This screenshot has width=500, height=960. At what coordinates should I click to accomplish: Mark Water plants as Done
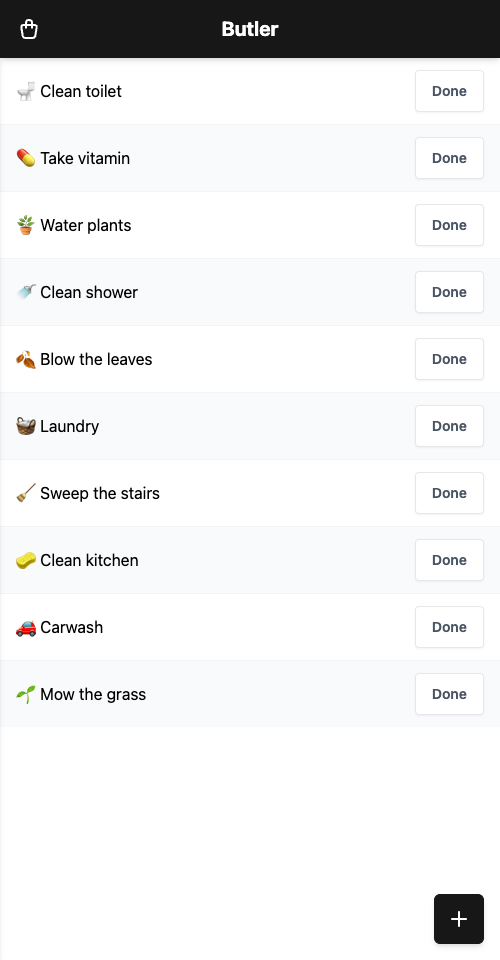point(449,225)
